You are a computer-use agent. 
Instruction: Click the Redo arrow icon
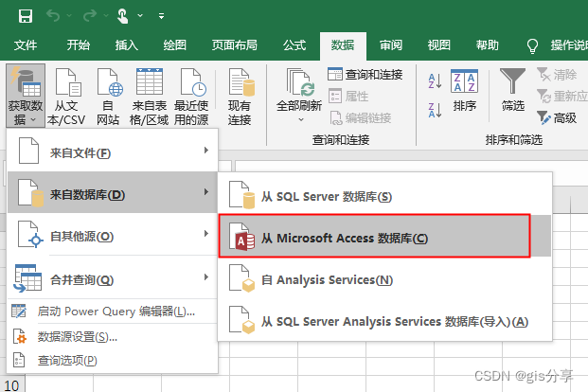coord(90,16)
